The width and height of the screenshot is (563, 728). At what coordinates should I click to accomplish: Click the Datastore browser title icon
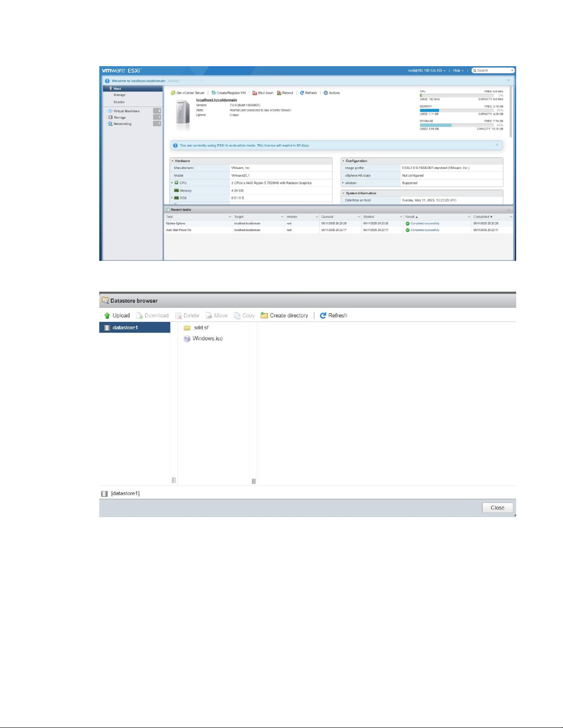[x=105, y=301]
